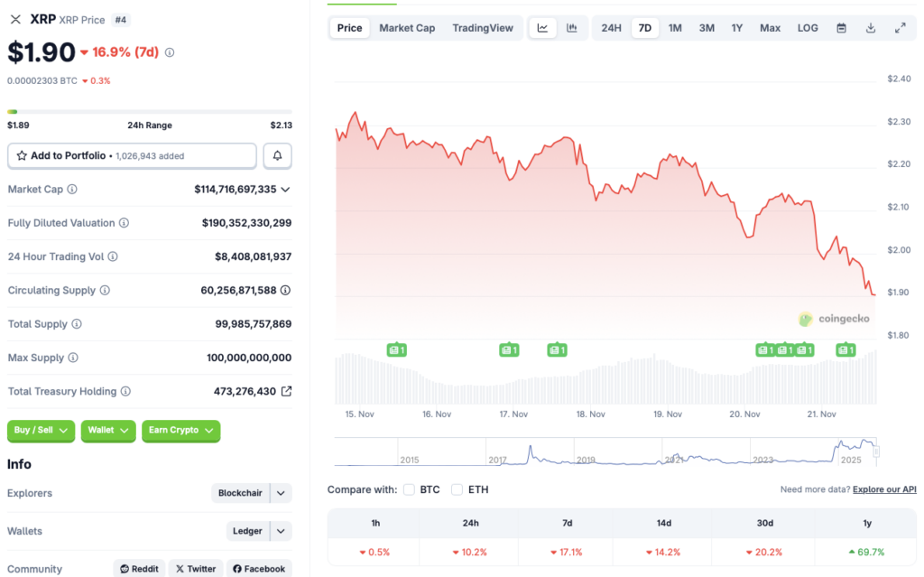Click the download chart icon

tap(870, 28)
